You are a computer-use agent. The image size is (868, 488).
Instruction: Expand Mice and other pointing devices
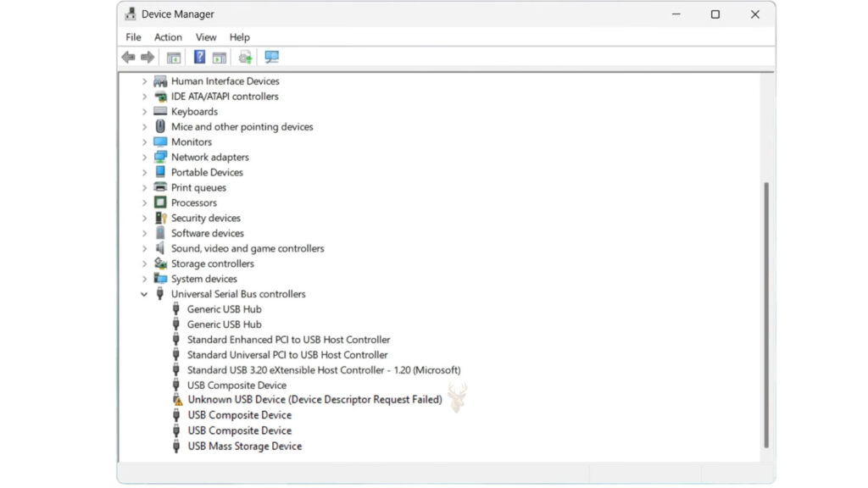click(144, 127)
